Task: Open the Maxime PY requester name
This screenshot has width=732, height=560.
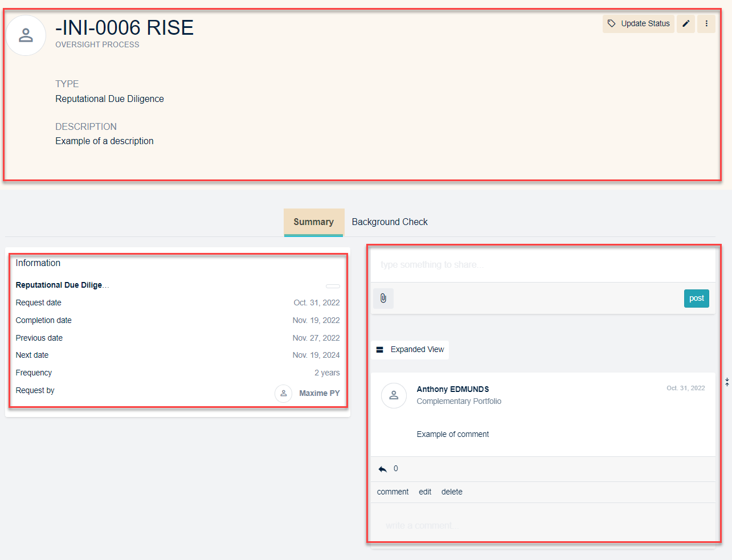Action: (x=319, y=393)
